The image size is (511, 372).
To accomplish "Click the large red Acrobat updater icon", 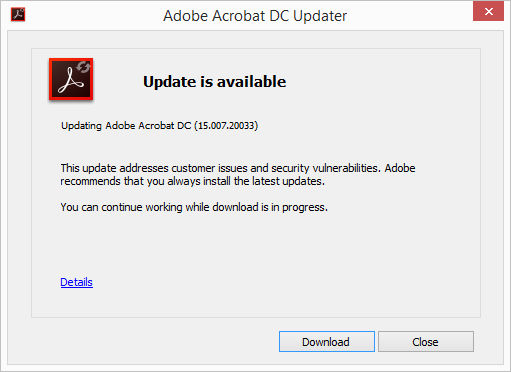I will pyautogui.click(x=71, y=79).
